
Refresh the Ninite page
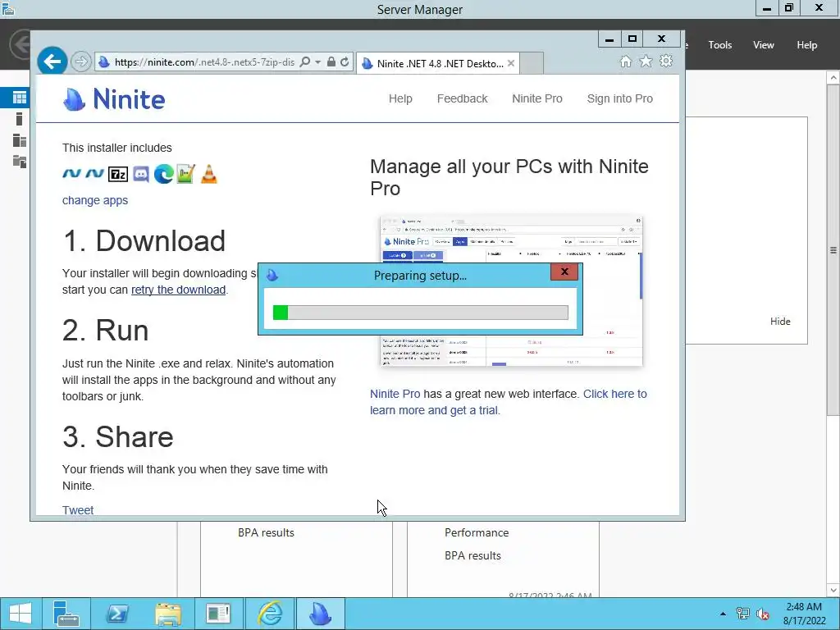[345, 62]
